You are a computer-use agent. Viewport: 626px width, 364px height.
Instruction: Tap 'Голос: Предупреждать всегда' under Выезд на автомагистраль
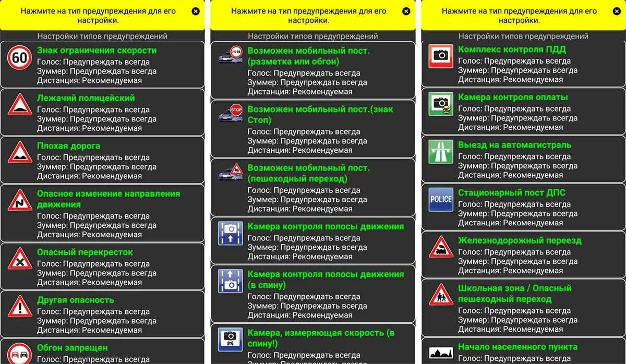(x=515, y=156)
